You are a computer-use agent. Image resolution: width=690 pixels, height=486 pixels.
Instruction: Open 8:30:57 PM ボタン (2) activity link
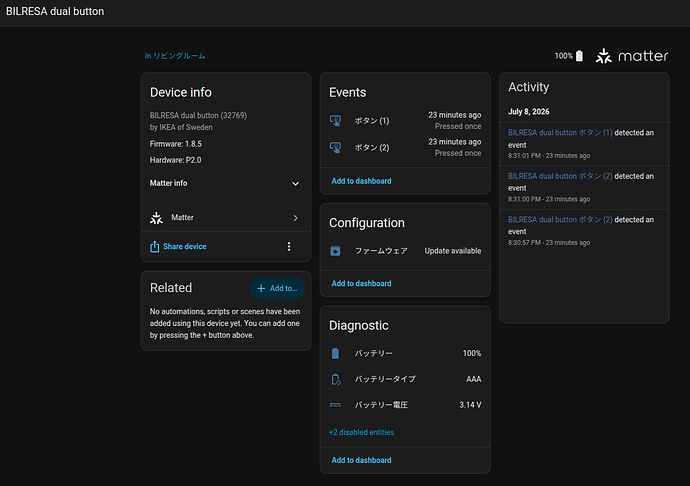pos(560,220)
